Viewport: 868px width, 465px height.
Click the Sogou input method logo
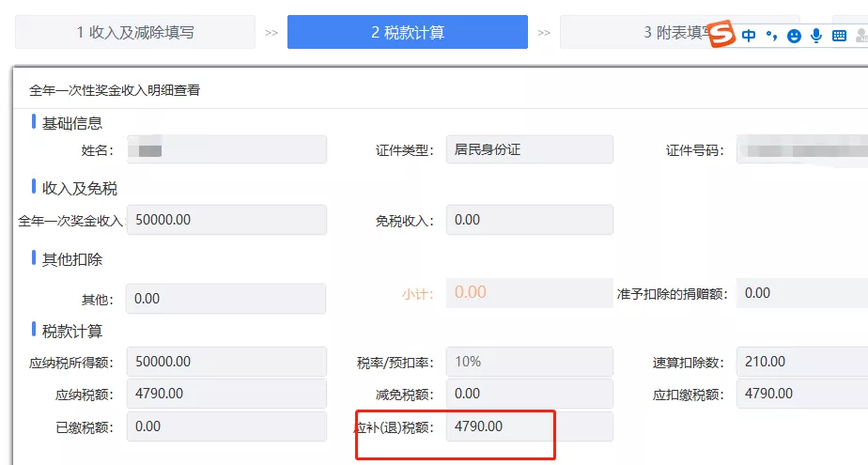[721, 36]
